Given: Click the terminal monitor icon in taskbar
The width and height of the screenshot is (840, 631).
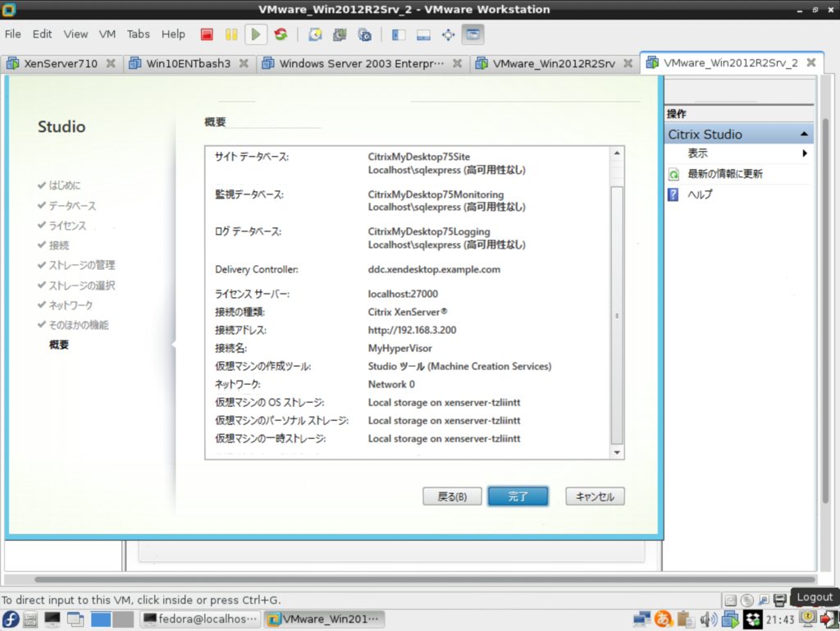Looking at the screenshot, I should tap(52, 620).
